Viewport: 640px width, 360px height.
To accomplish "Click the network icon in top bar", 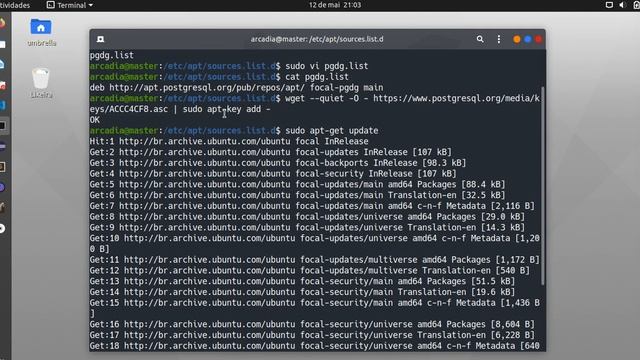I will [609, 5].
